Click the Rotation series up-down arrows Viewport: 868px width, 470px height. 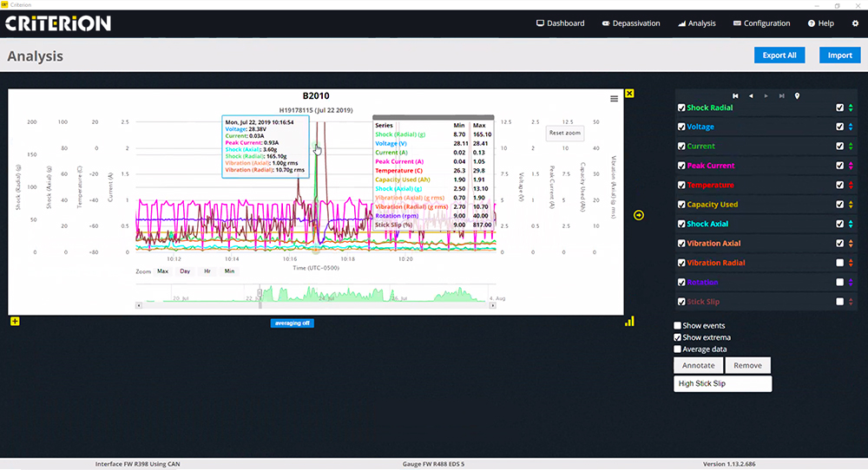click(x=851, y=282)
